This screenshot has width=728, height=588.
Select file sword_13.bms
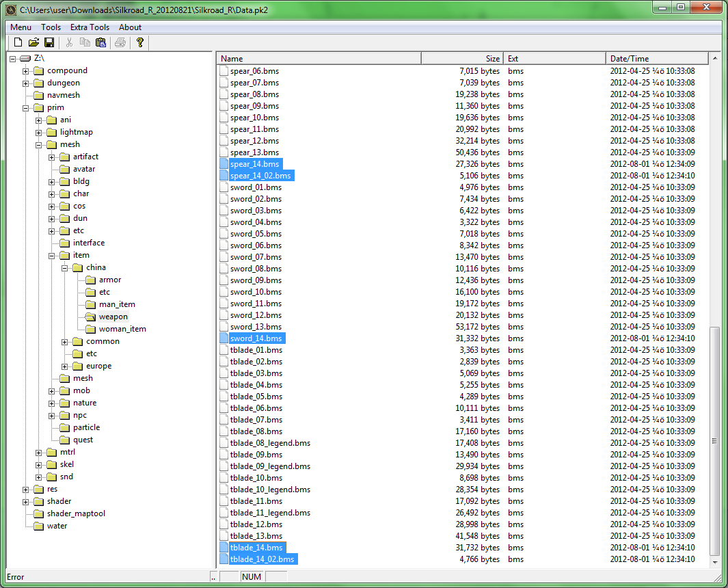256,327
